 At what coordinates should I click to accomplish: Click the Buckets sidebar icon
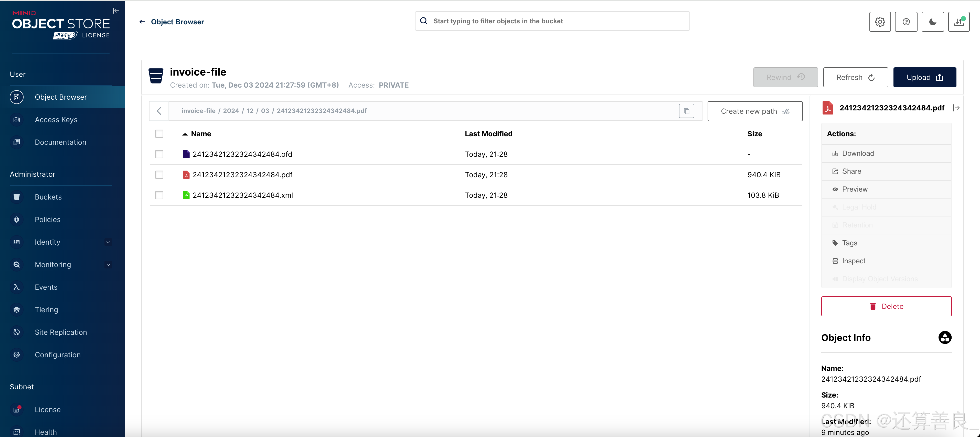17,197
